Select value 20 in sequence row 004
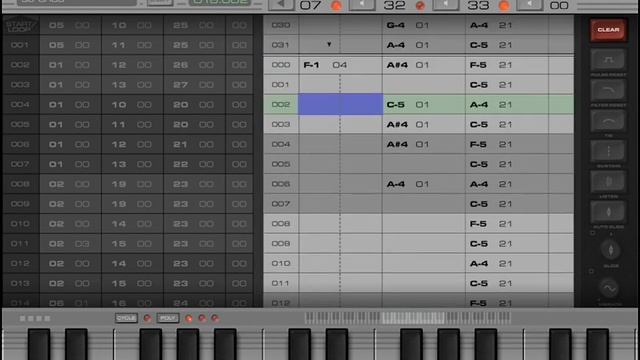This screenshot has width=640, height=360. coord(180,105)
